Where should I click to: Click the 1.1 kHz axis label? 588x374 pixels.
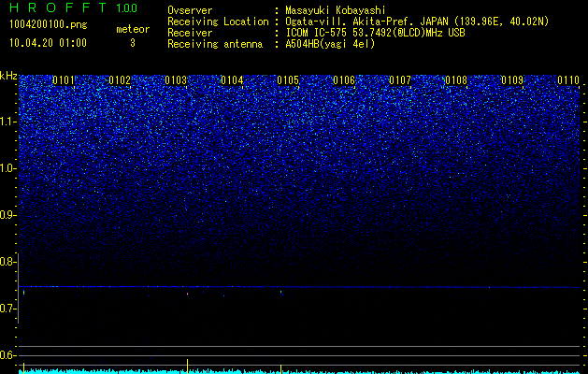[7, 122]
